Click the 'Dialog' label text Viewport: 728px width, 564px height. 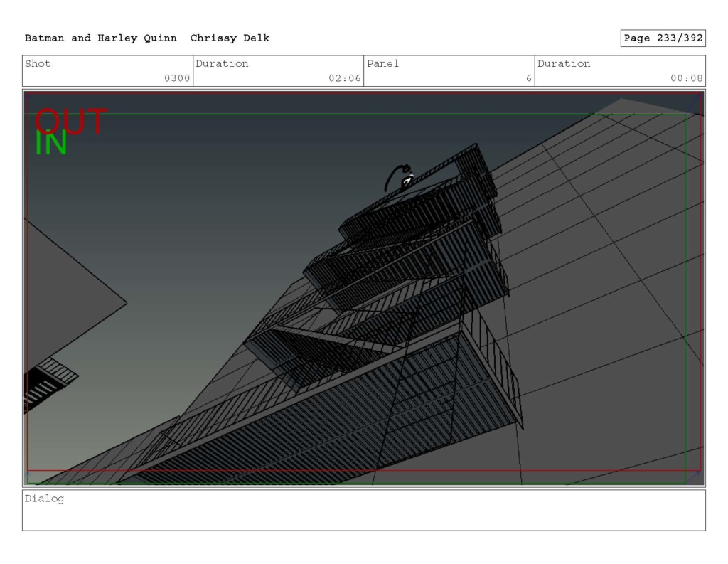tap(44, 499)
